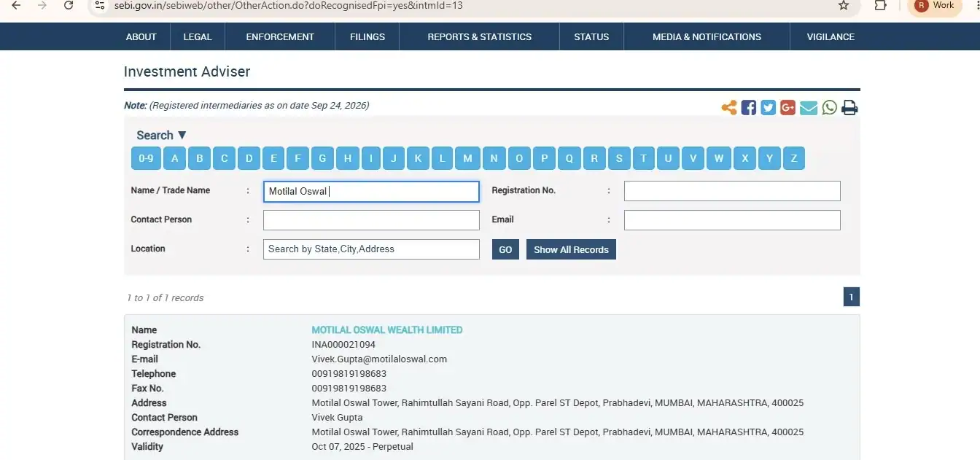Screen dimensions: 980x460
Task: Go back to previous browser page
Action: pos(16,5)
